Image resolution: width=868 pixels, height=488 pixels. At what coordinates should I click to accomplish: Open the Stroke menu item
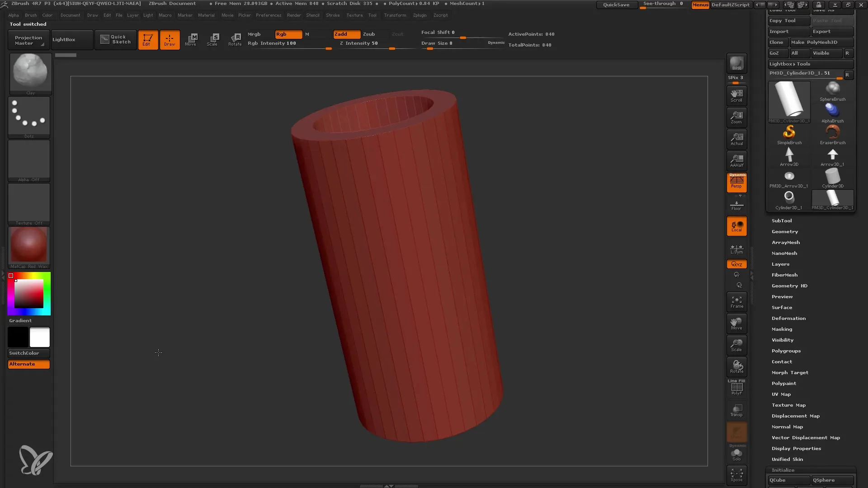pos(333,15)
